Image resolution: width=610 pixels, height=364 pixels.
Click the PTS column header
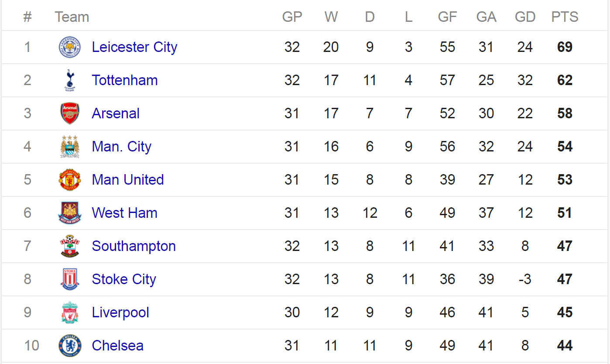tap(565, 17)
